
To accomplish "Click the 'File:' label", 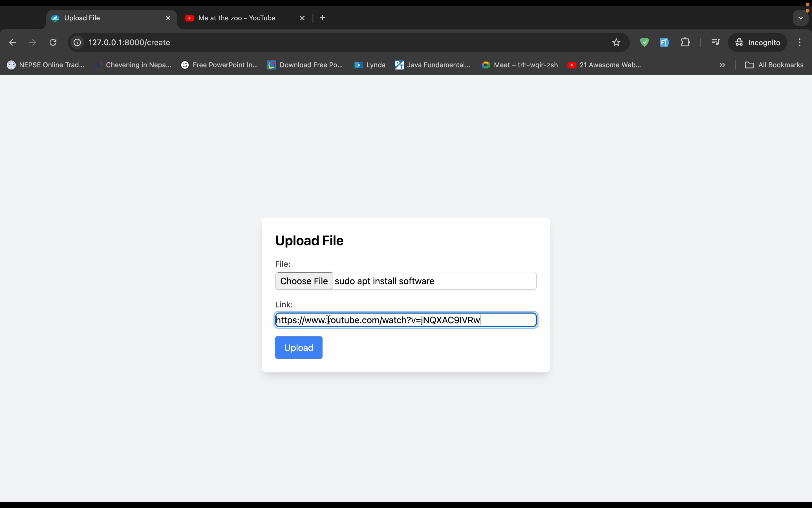I will pos(283,264).
